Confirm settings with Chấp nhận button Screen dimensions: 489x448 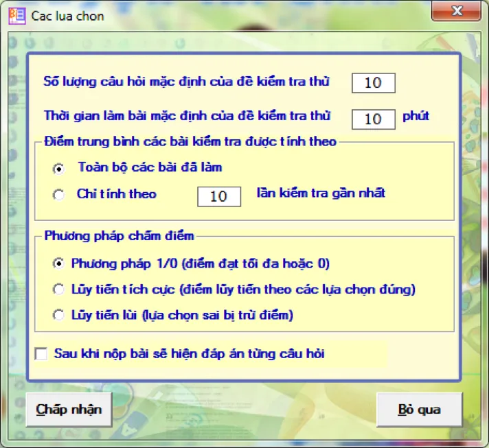[x=69, y=410]
